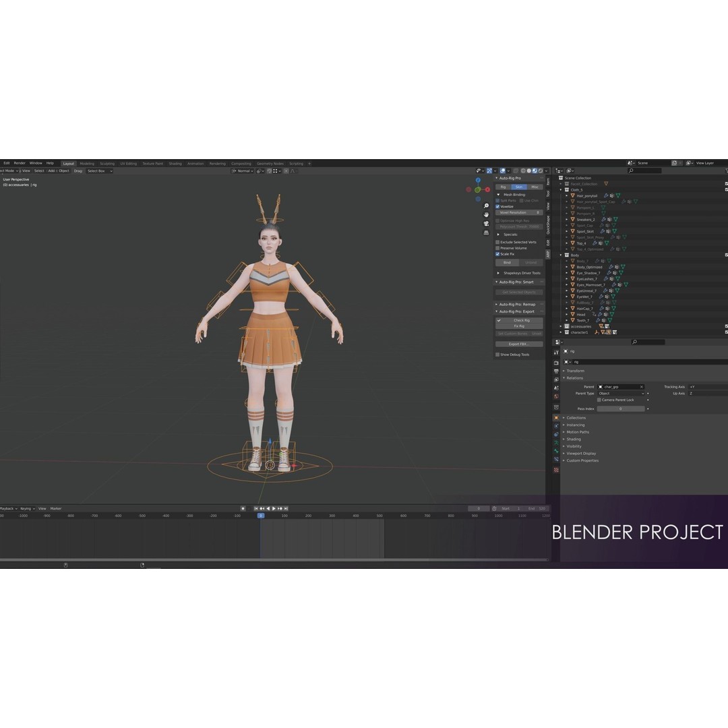Open the Render menu
728x728 pixels.
click(x=20, y=163)
